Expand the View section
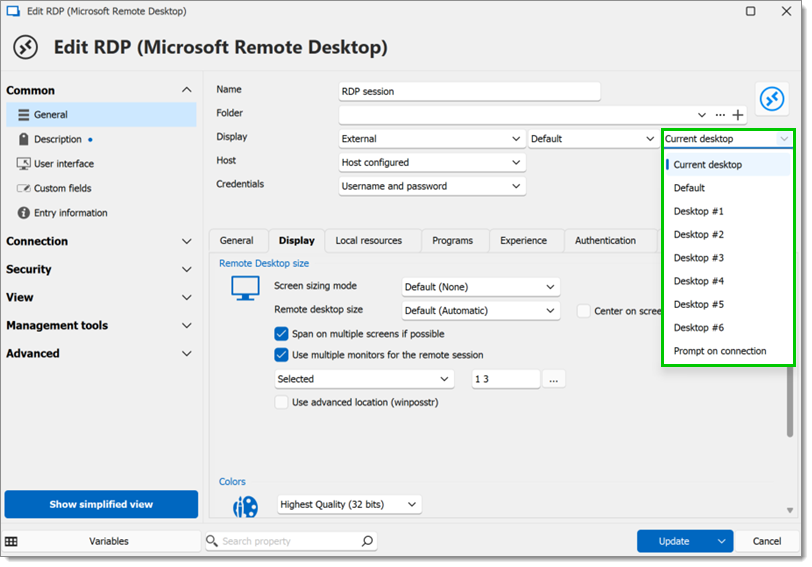The image size is (812, 567). (186, 297)
